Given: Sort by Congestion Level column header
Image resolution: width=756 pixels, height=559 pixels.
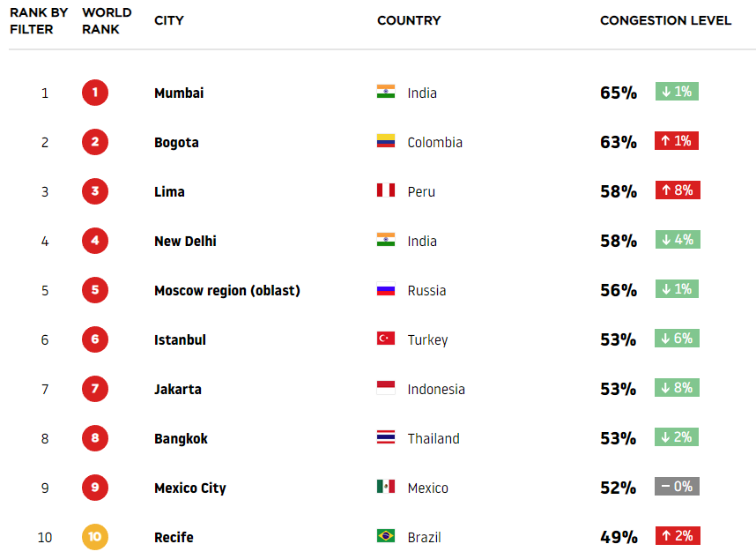Looking at the screenshot, I should click(x=665, y=20).
